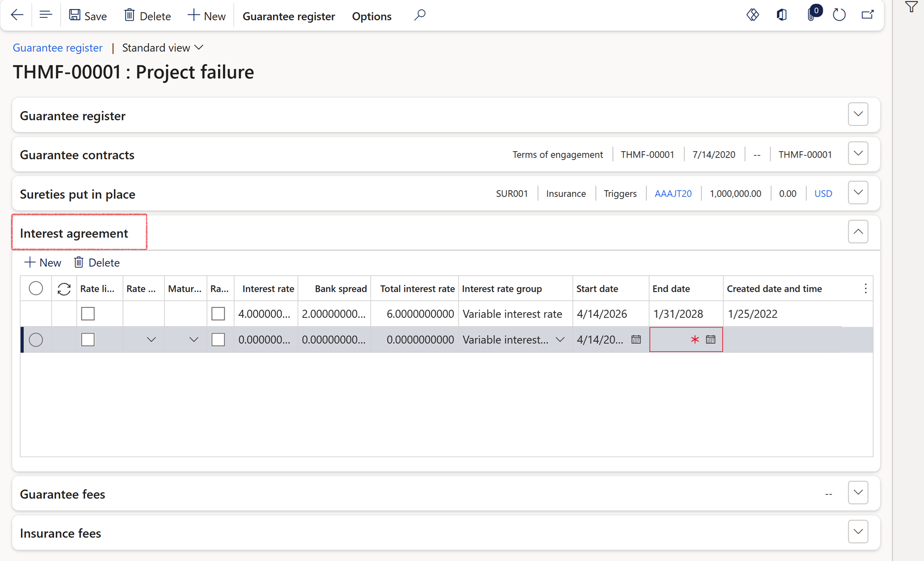Toggle the select-all rows circle
Viewport: 924px width, 561px height.
pyautogui.click(x=36, y=288)
